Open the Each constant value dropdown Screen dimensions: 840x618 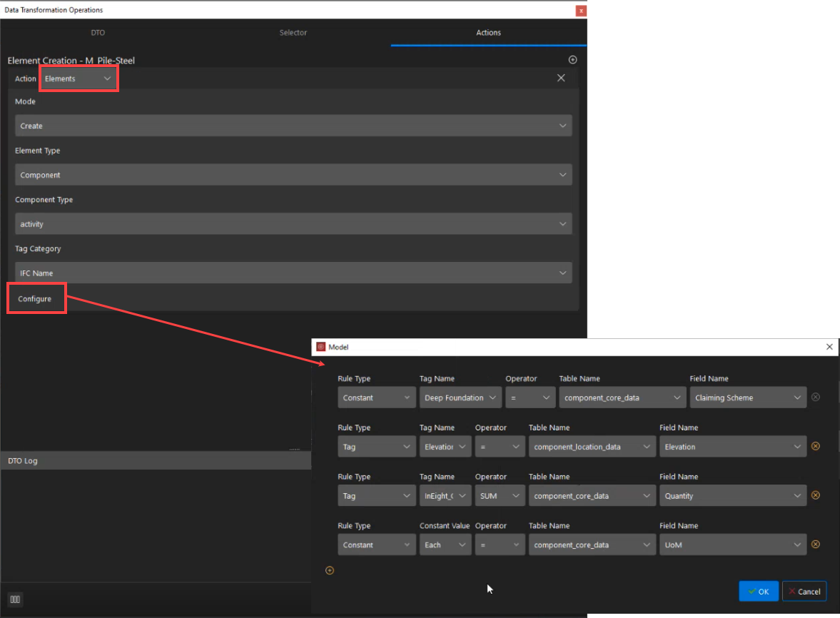pos(445,545)
